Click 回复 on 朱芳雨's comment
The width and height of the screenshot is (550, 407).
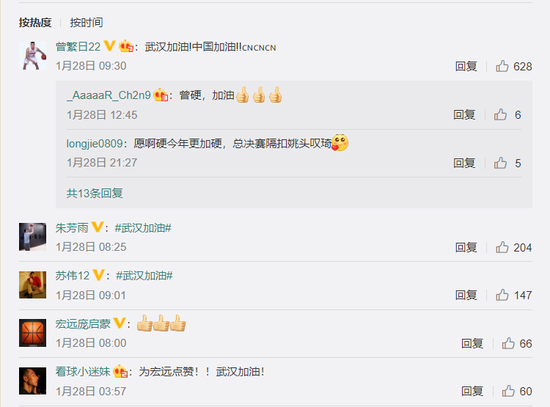tap(466, 247)
